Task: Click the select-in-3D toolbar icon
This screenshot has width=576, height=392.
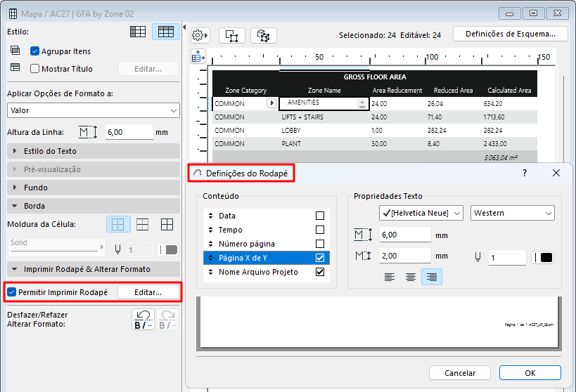Action: (x=264, y=36)
